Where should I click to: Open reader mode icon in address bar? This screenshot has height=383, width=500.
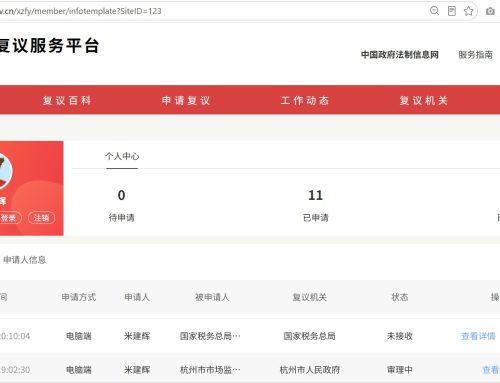(452, 11)
